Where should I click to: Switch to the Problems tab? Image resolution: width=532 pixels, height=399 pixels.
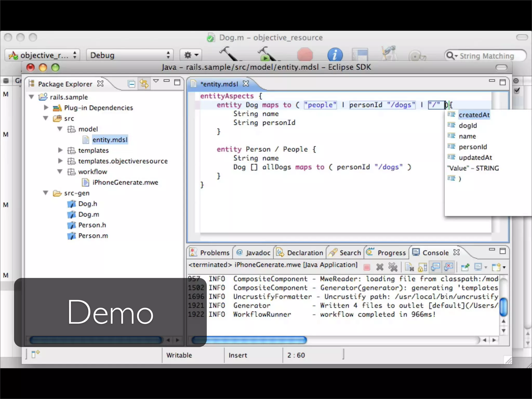click(x=210, y=252)
